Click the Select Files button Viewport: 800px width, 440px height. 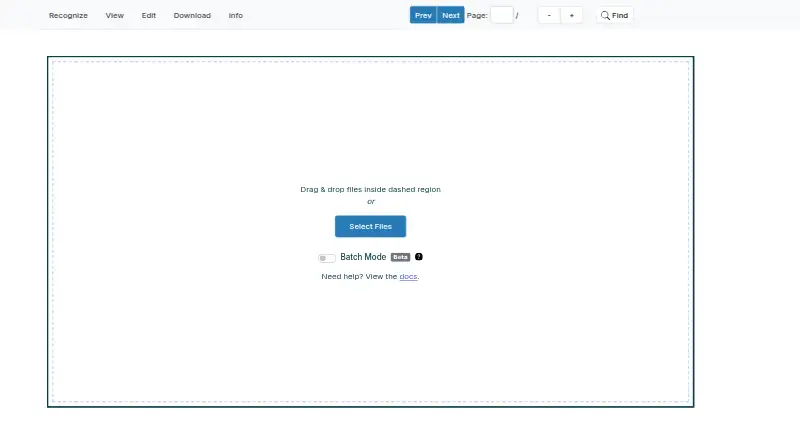370,226
